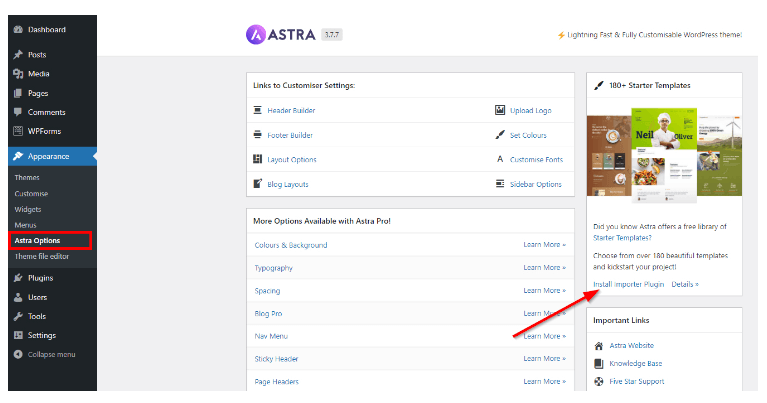Image resolution: width=767 pixels, height=403 pixels.
Task: Click the Settings sliders icon
Action: [x=18, y=335]
